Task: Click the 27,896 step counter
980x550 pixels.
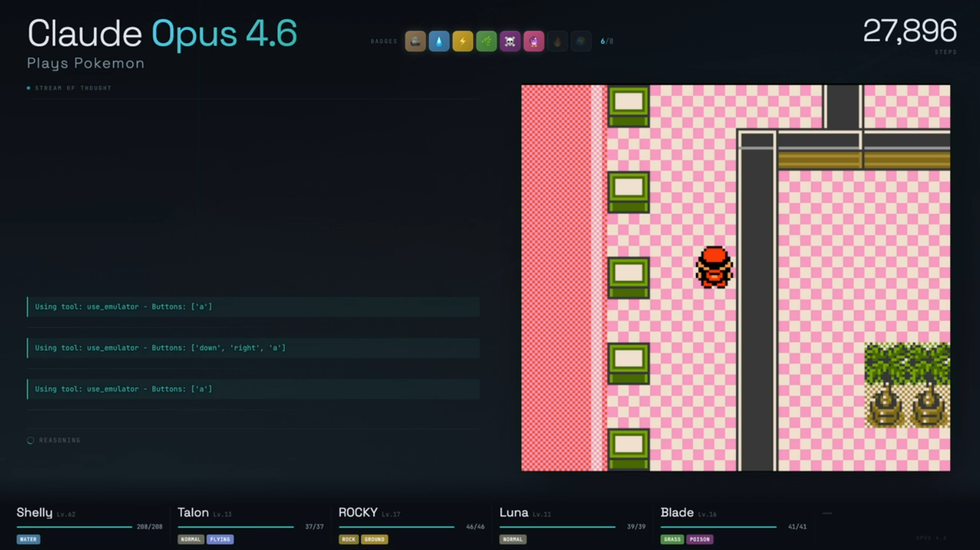Action: [909, 31]
